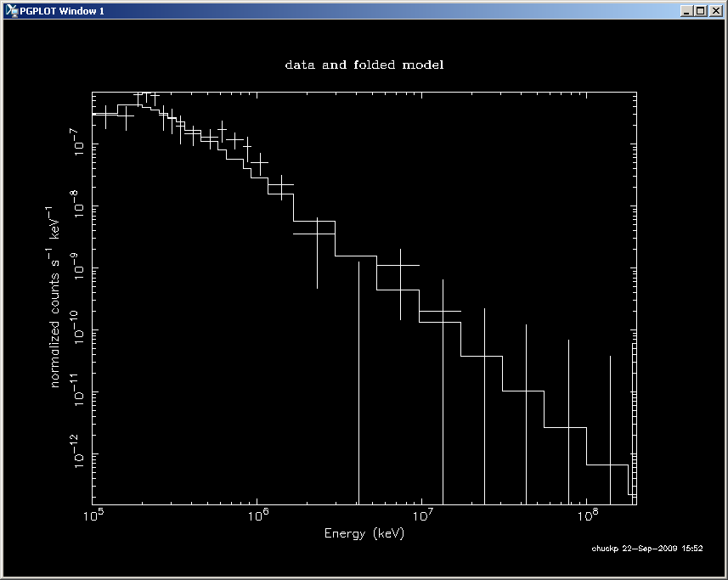Viewport: 728px width, 580px height.
Task: Maximize the PGPLOT Window 1
Action: pyautogui.click(x=700, y=11)
